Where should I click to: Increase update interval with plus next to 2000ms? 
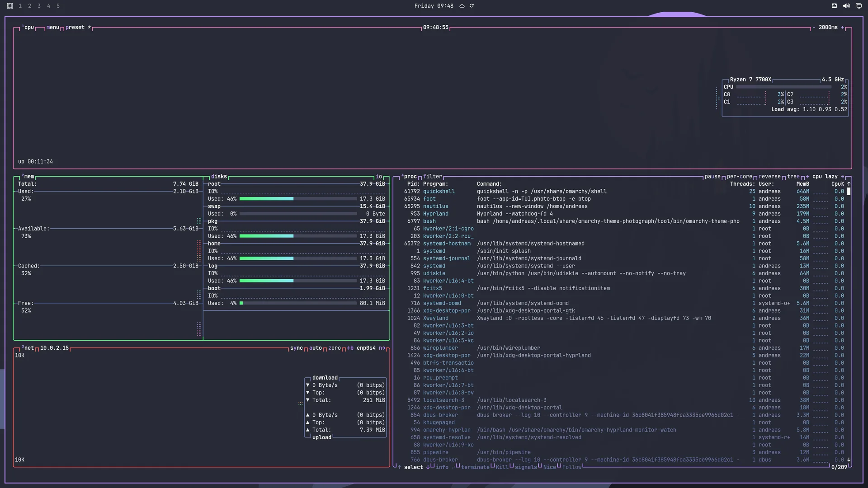tap(843, 28)
